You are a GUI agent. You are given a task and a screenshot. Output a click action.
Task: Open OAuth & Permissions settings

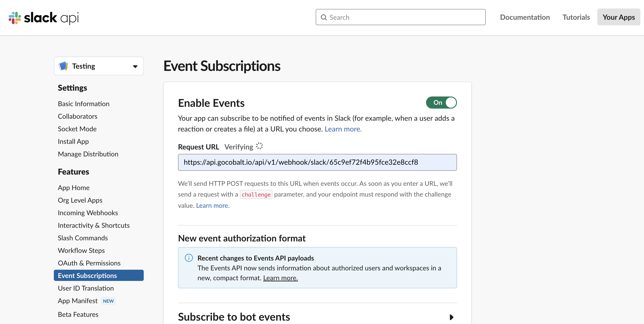click(89, 263)
